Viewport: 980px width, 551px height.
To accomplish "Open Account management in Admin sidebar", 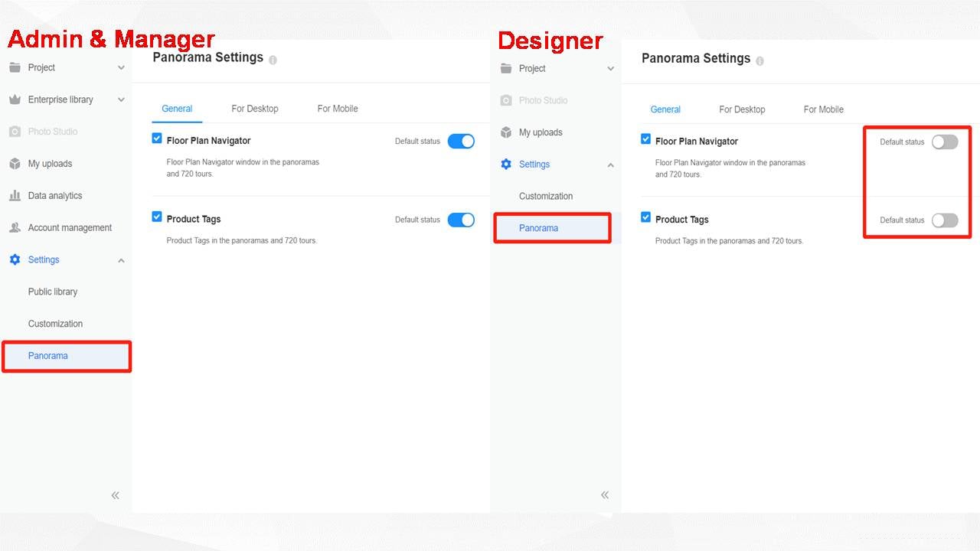I will tap(70, 228).
